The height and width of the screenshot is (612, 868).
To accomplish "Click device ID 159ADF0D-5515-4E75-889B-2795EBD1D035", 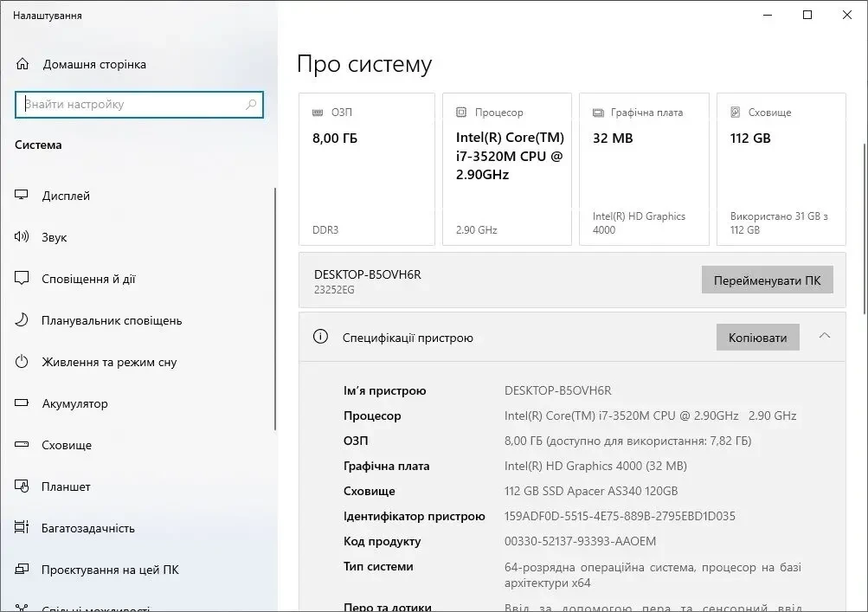I will [620, 516].
